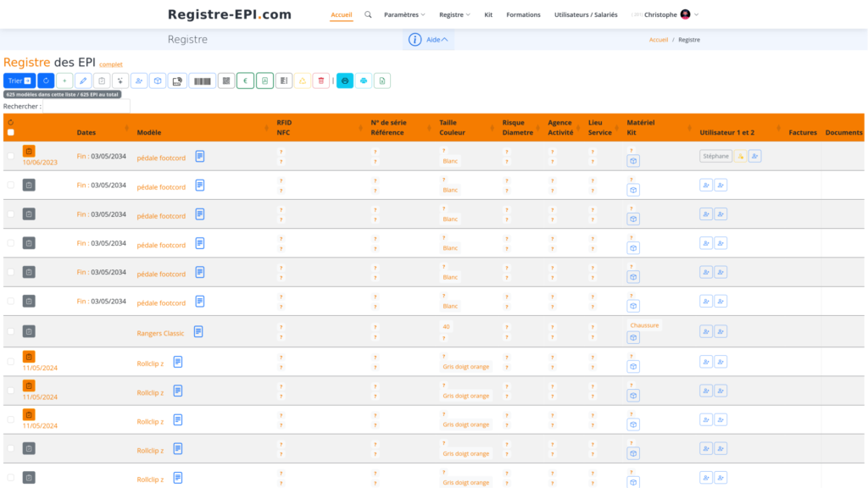Tick the checkbox of third pédale footcord row
Image resolution: width=868 pixels, height=488 pixels.
10,214
